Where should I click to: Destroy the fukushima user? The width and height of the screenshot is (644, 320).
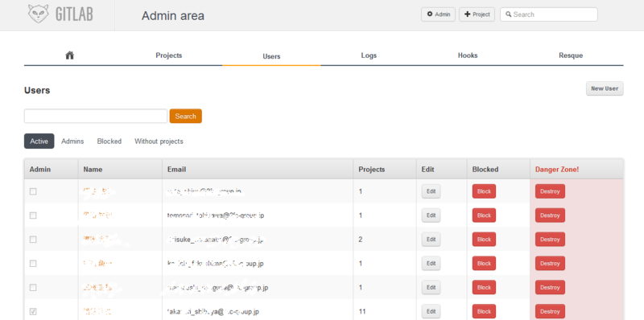(550, 264)
